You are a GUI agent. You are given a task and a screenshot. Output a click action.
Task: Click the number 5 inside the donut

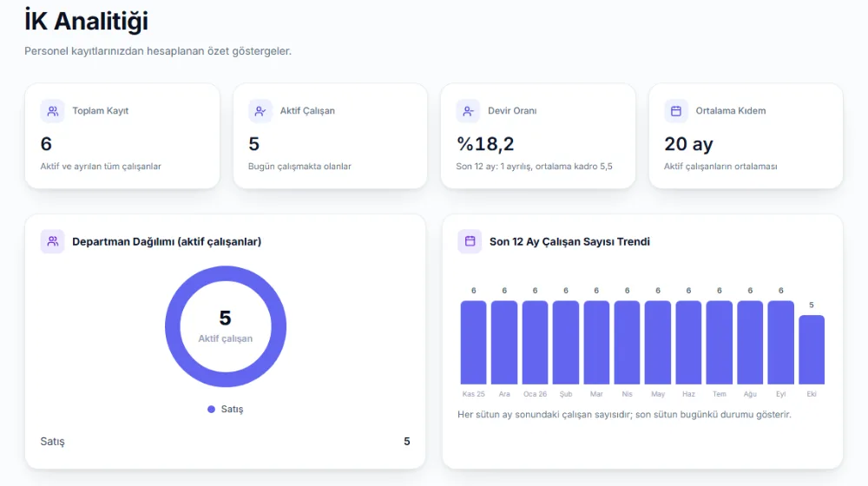coord(225,318)
